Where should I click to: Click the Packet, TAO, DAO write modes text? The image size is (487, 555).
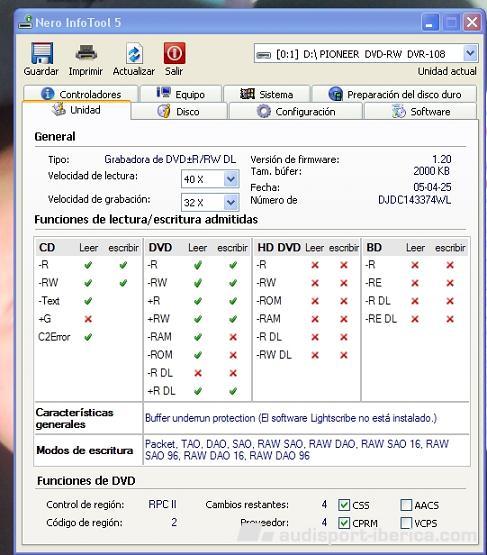[x=297, y=450]
